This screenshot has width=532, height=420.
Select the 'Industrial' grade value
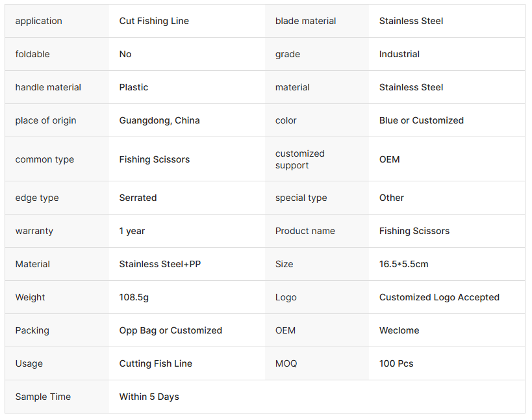[x=399, y=54]
